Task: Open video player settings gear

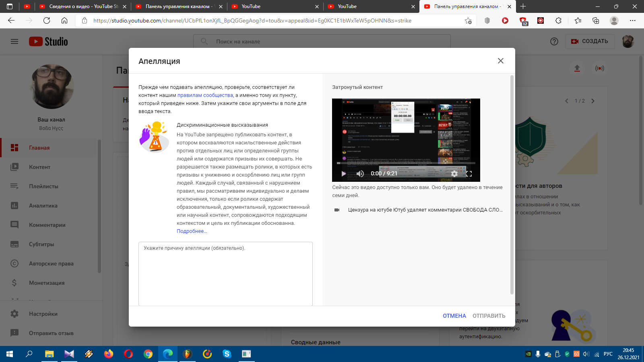Action: coord(454,173)
